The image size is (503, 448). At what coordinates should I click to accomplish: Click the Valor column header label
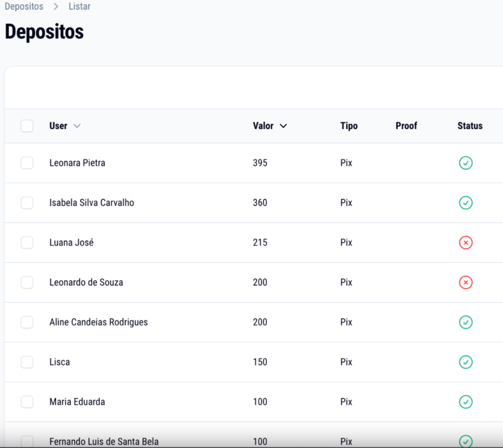(263, 125)
